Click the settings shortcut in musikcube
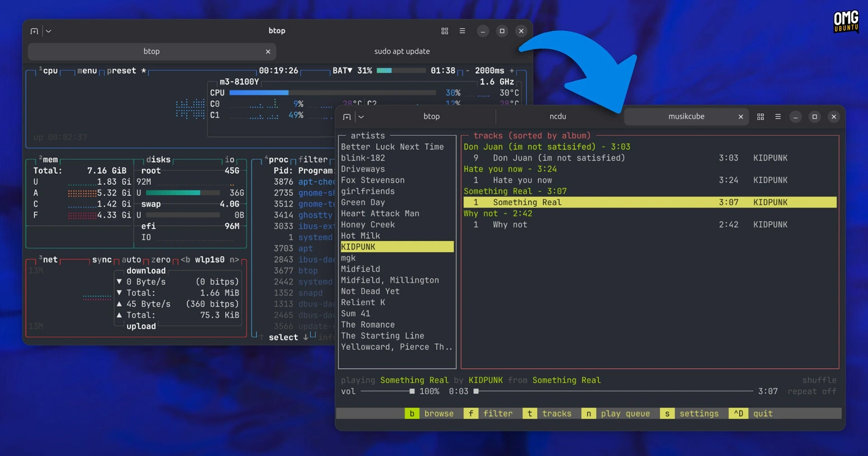This screenshot has height=456, width=868. [698, 413]
